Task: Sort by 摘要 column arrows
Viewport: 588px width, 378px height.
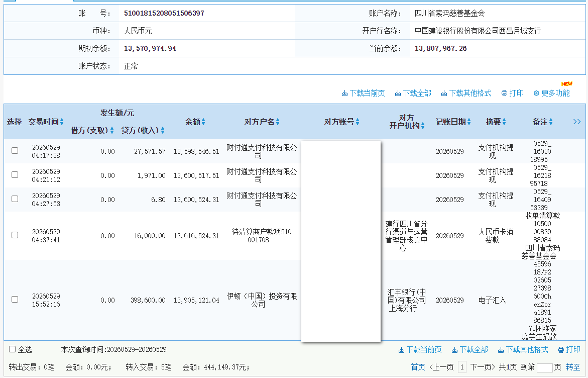Action: point(504,122)
